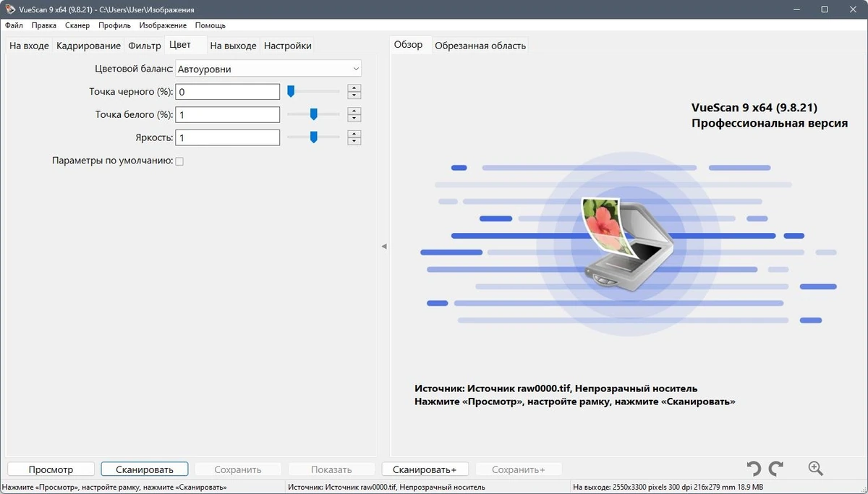Increase Точка черного with the up stepper arrow
The width and height of the screenshot is (868, 494).
point(354,88)
